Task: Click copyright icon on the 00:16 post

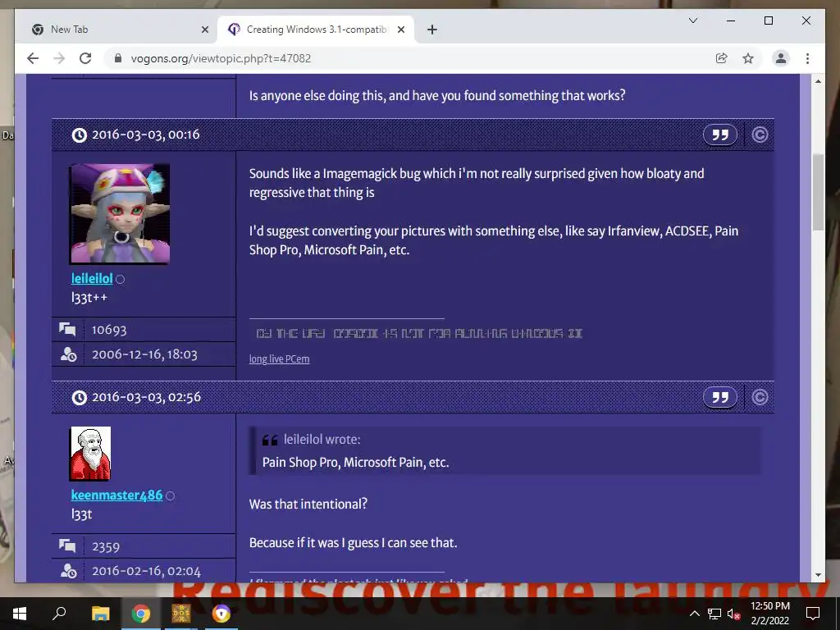Action: tap(760, 135)
